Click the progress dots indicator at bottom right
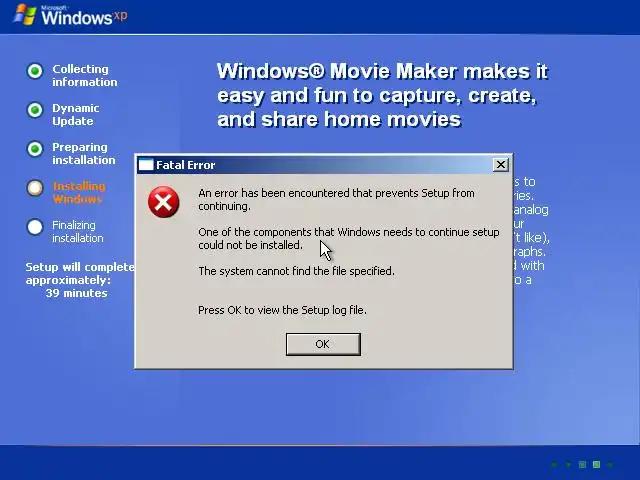This screenshot has width=640, height=480. (x=582, y=464)
